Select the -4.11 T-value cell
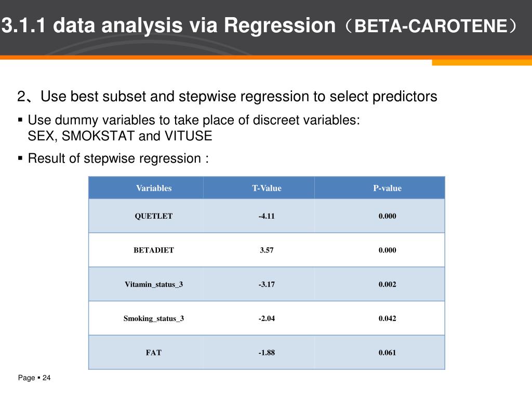 (x=267, y=216)
